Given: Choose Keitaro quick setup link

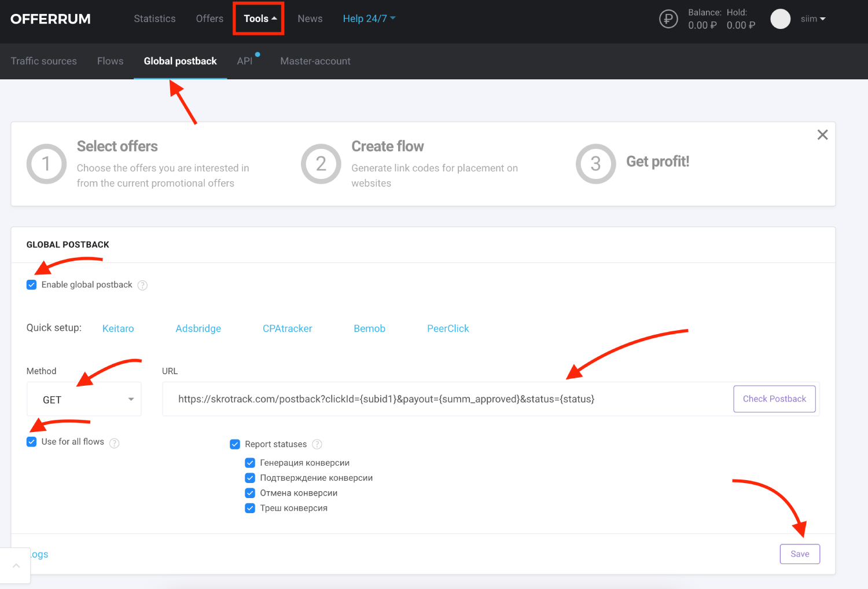Looking at the screenshot, I should [x=118, y=328].
